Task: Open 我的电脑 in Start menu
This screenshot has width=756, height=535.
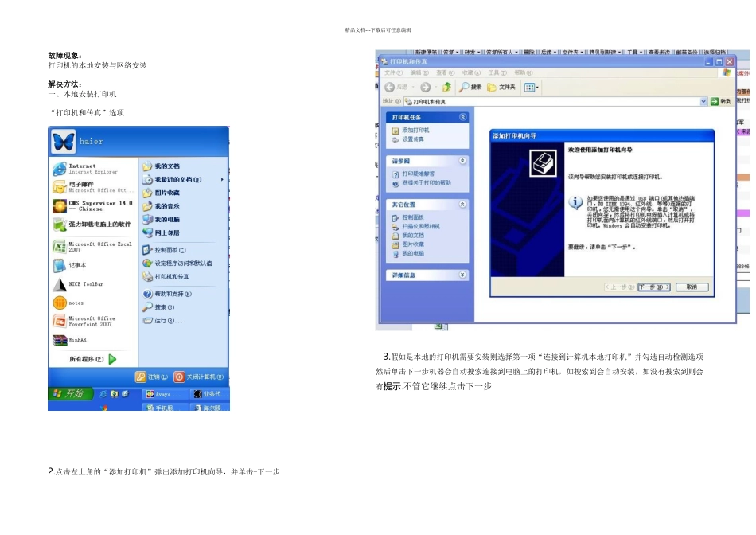Action: pos(162,220)
